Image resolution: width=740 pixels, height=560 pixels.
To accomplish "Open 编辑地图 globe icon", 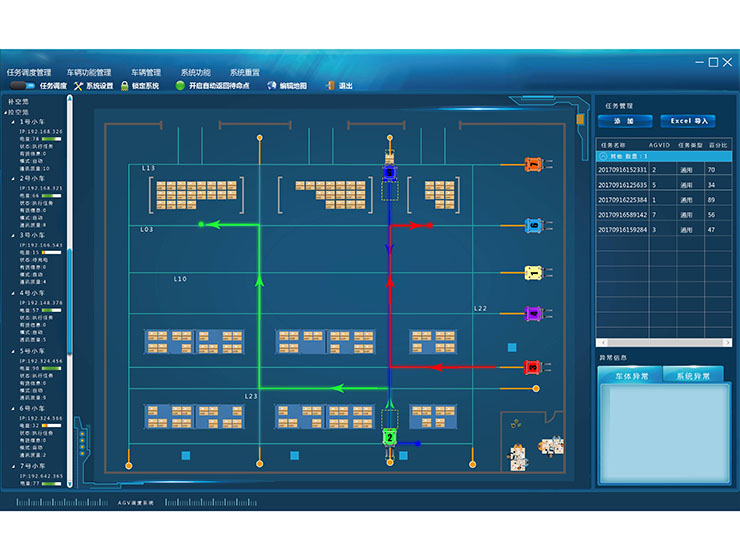I will click(x=271, y=86).
